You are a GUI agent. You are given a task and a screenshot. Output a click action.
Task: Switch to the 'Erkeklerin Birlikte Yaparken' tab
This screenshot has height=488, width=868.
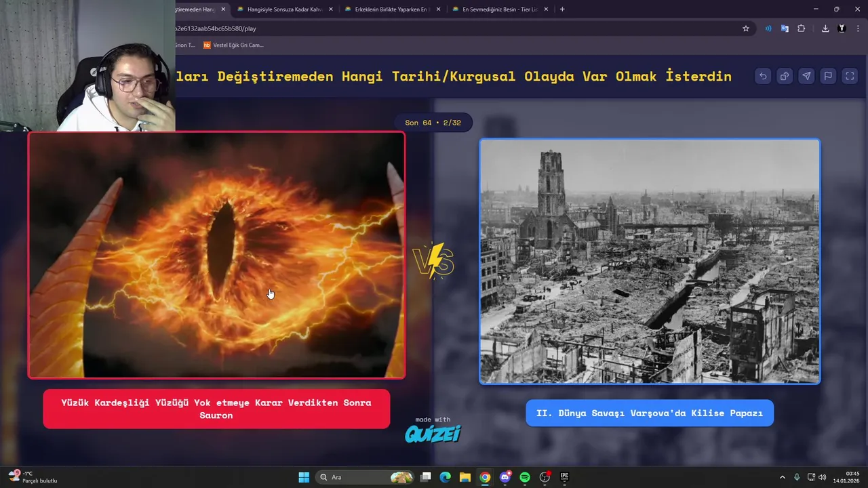point(393,9)
